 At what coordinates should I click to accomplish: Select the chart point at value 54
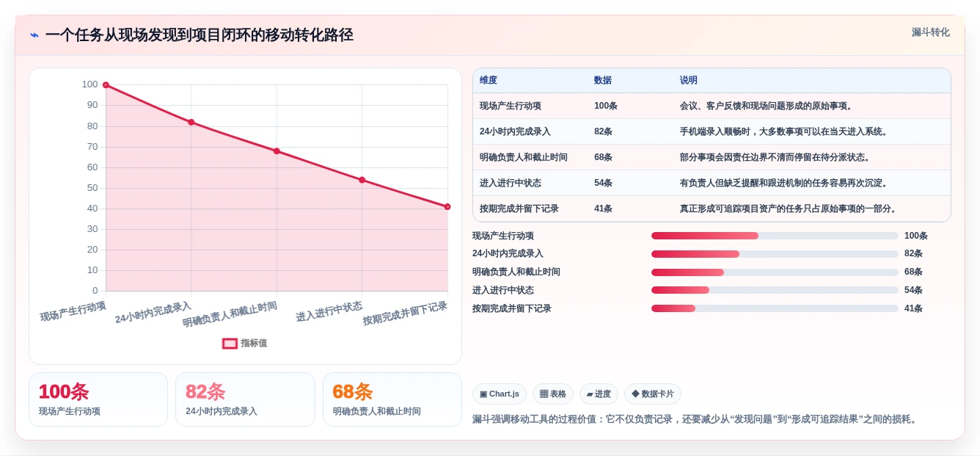click(x=362, y=180)
